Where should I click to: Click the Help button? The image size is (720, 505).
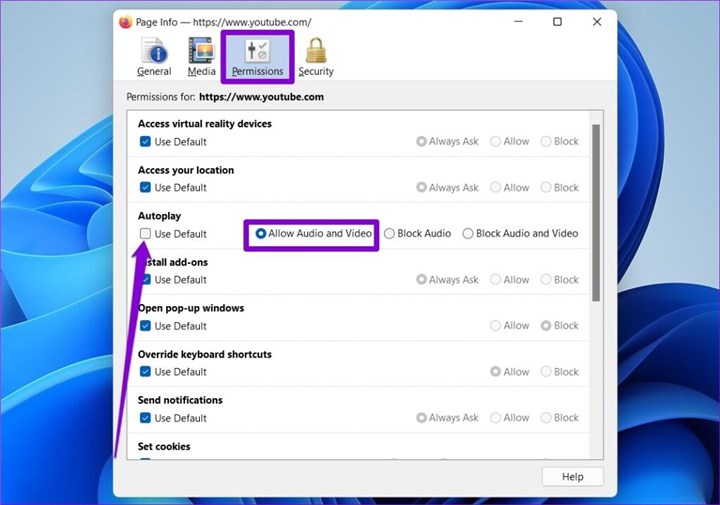[573, 477]
